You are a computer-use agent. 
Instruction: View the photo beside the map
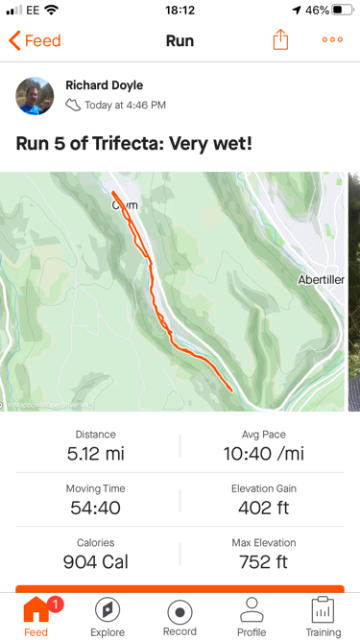pyautogui.click(x=354, y=291)
